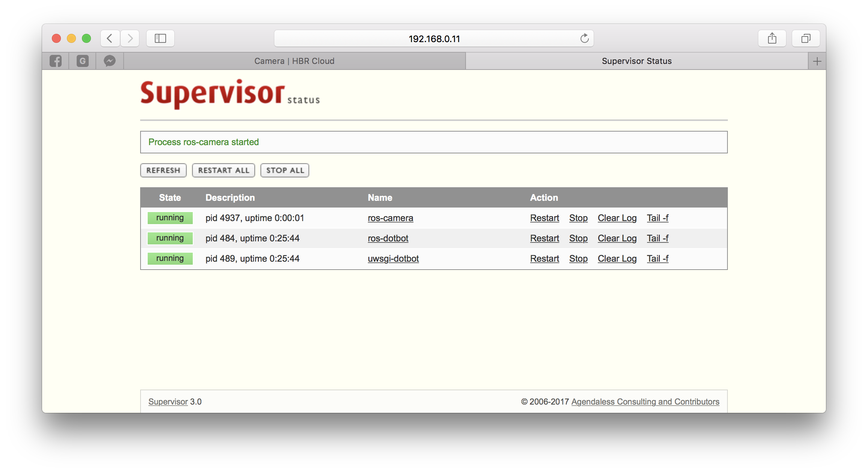Click the Stop All button
This screenshot has height=473, width=868.
point(284,170)
